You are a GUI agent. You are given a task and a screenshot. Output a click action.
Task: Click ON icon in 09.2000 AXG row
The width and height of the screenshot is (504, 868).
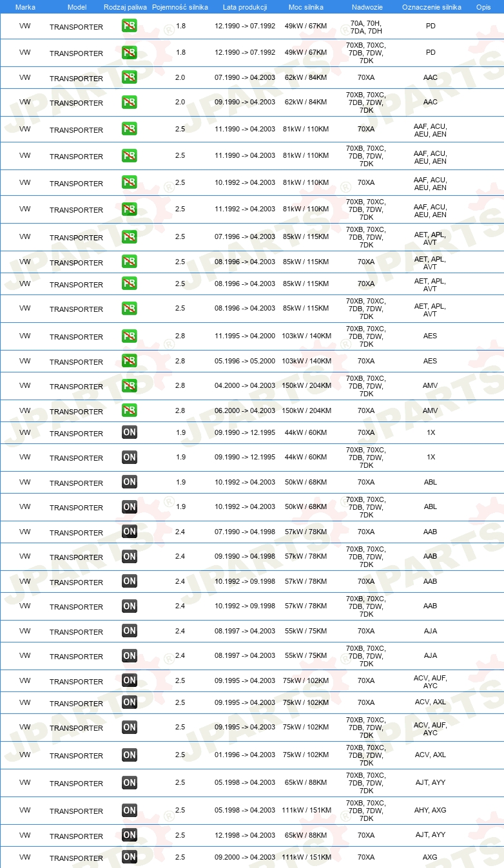[130, 857]
